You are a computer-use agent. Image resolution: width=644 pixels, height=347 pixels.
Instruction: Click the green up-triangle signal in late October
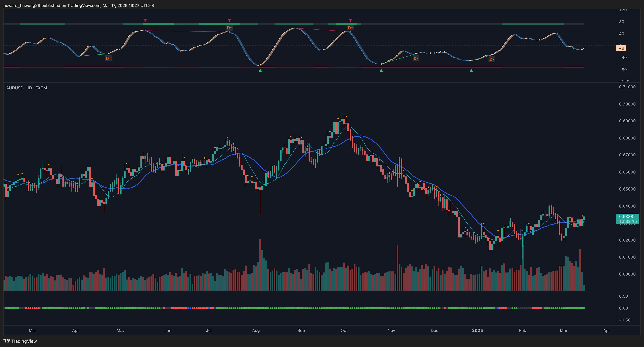point(381,70)
